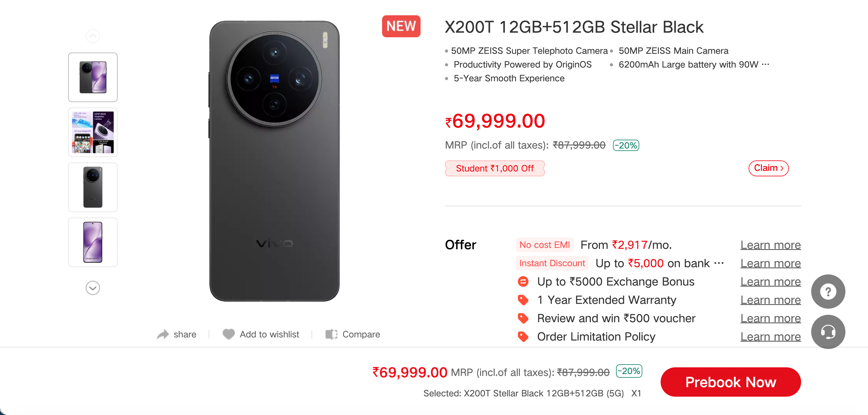Open Learn more for No cost EMI
The height and width of the screenshot is (415, 868).
[x=770, y=245]
